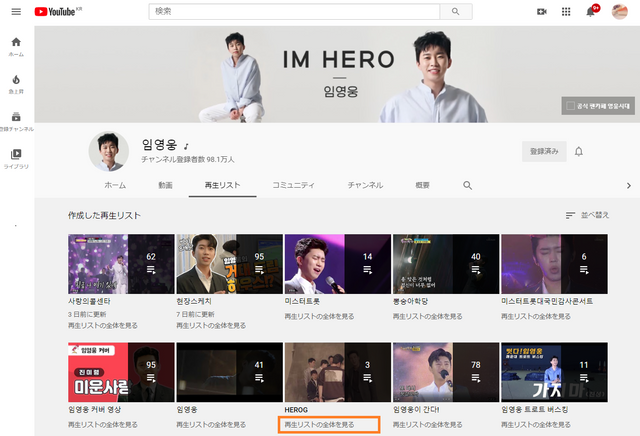Search within channel magnifier icon
The width and height of the screenshot is (640, 436).
(x=467, y=185)
